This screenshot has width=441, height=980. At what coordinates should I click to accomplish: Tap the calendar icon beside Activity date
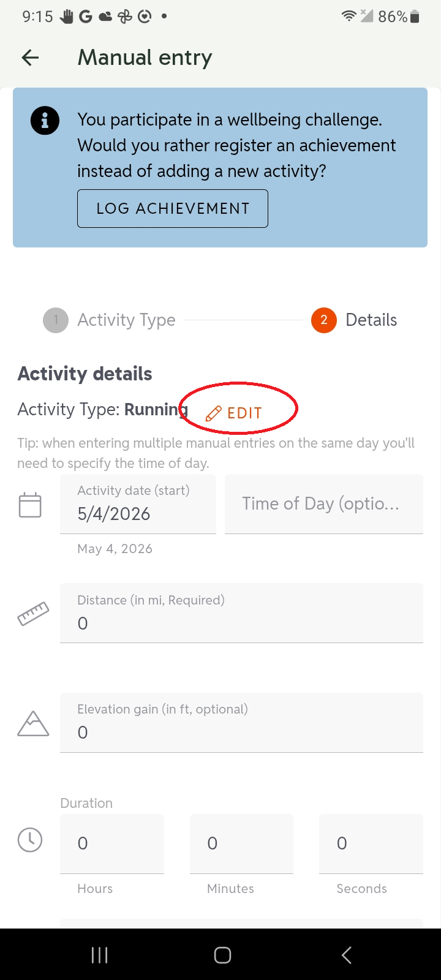pyautogui.click(x=30, y=505)
